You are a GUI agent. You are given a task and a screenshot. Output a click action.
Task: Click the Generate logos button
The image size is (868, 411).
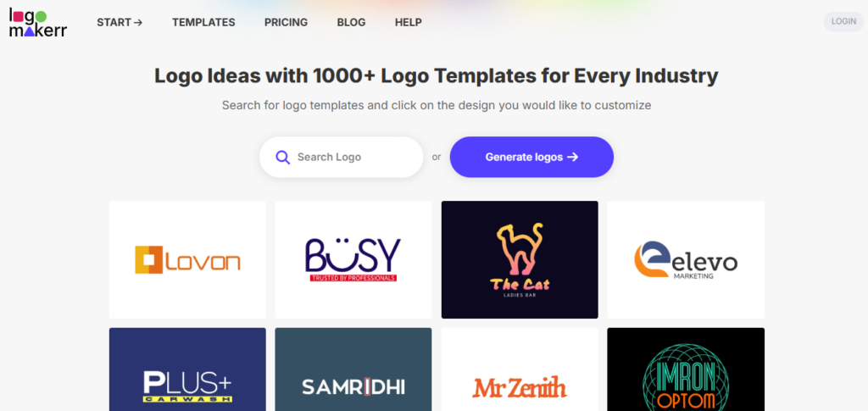(x=531, y=157)
